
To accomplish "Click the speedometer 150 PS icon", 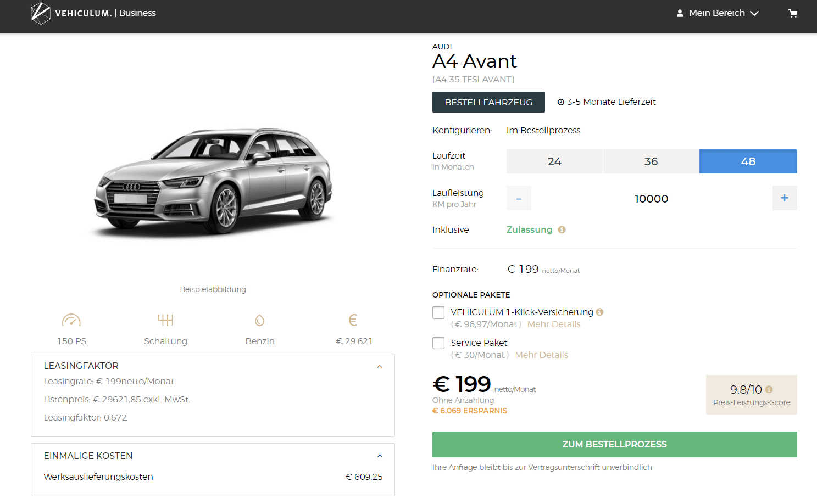I will 71,320.
